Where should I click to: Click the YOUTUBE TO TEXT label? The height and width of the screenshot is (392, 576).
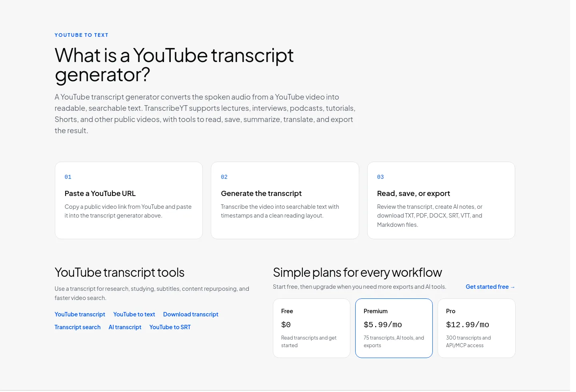[x=82, y=35]
